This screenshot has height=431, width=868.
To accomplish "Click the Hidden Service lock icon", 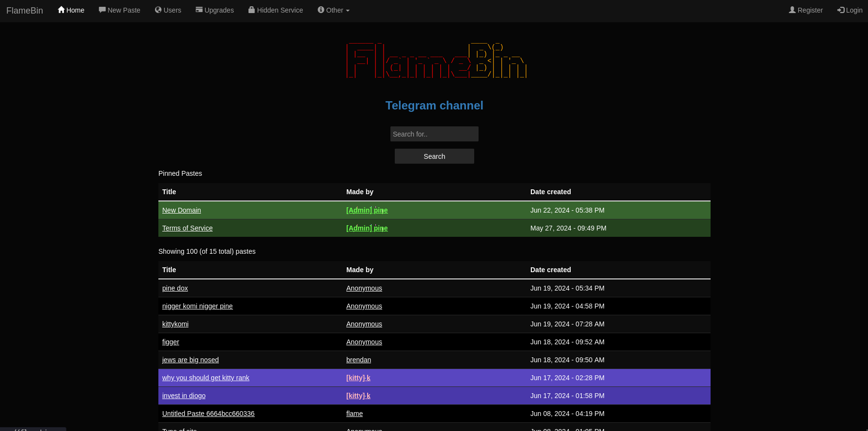I will 251,10.
